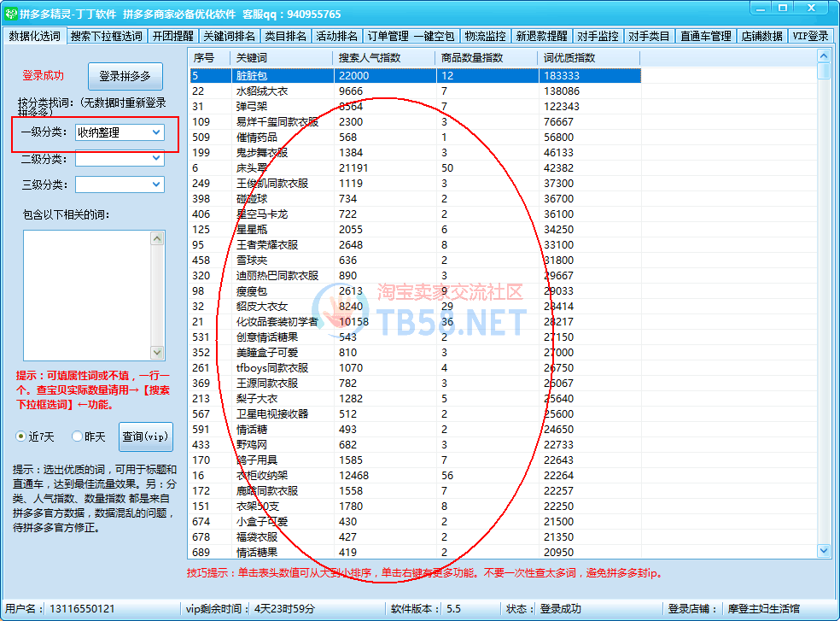Click the keyword table's scroll-up arrow
840x621 pixels.
(x=824, y=56)
